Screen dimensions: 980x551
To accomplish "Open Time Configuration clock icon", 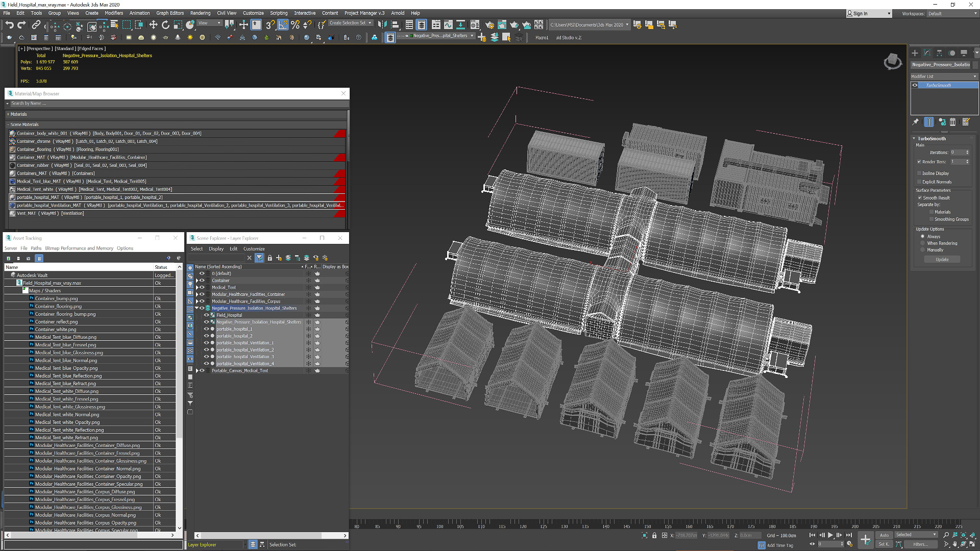I will coord(850,544).
